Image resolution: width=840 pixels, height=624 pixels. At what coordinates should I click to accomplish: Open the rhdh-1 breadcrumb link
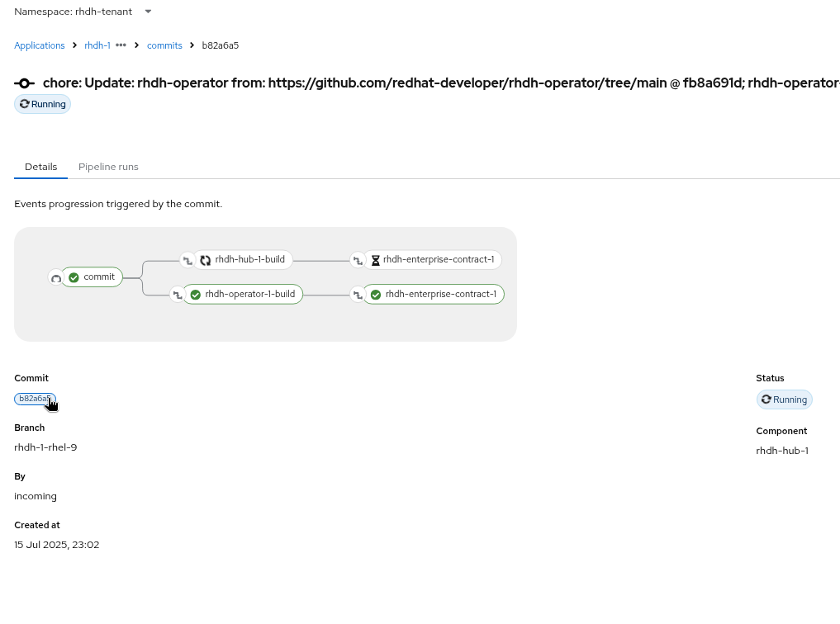click(97, 45)
